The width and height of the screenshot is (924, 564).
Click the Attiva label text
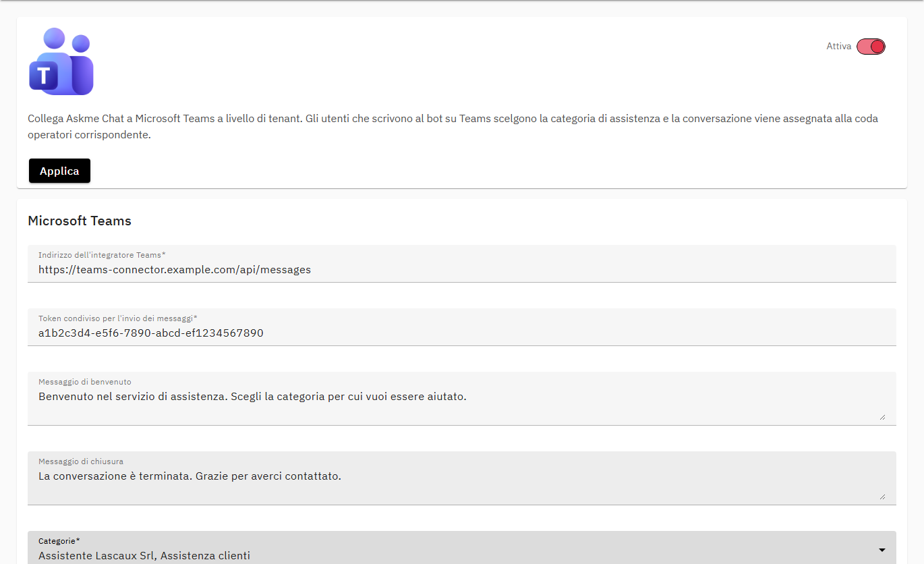pyautogui.click(x=839, y=47)
